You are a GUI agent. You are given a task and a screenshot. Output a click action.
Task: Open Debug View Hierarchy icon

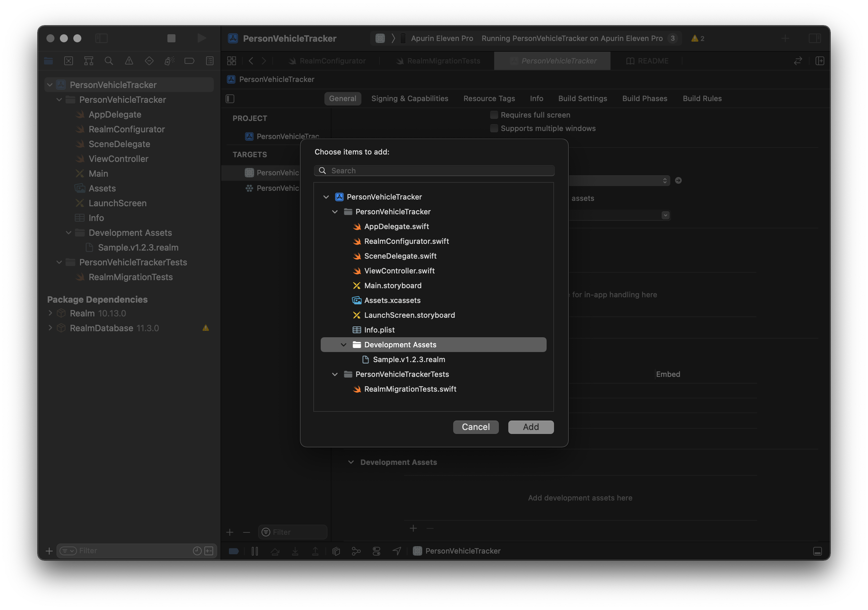tap(336, 551)
